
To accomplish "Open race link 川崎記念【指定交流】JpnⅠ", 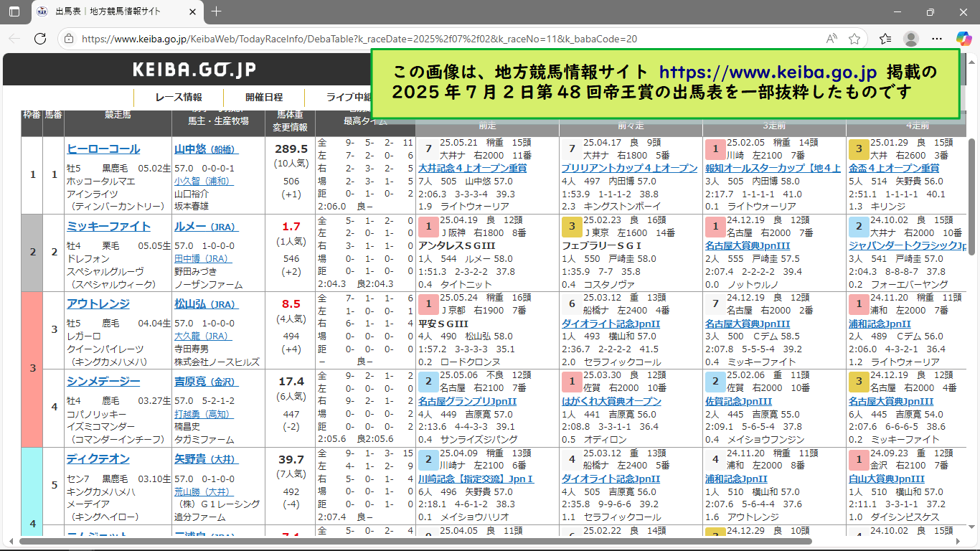I will point(476,479).
